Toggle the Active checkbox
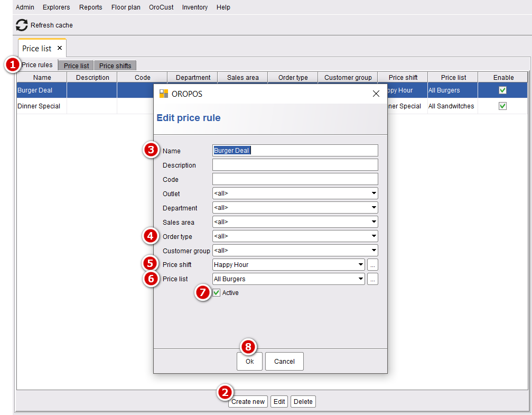Image resolution: width=532 pixels, height=415 pixels. coord(217,292)
